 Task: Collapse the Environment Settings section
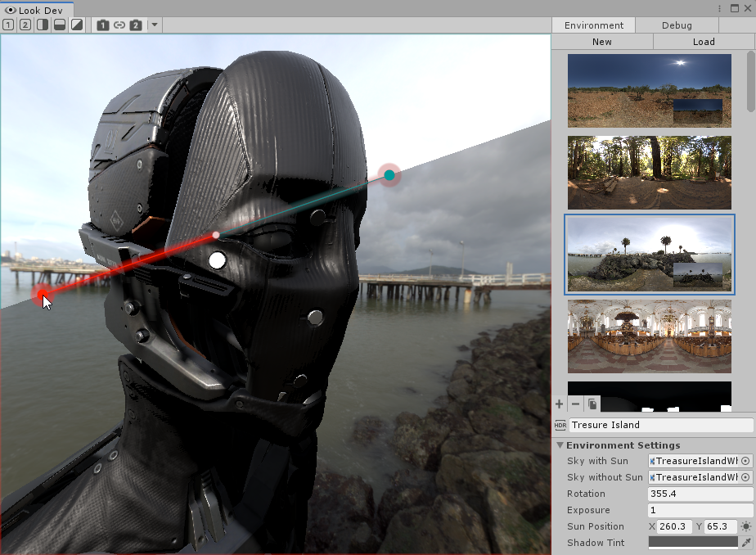coord(560,445)
